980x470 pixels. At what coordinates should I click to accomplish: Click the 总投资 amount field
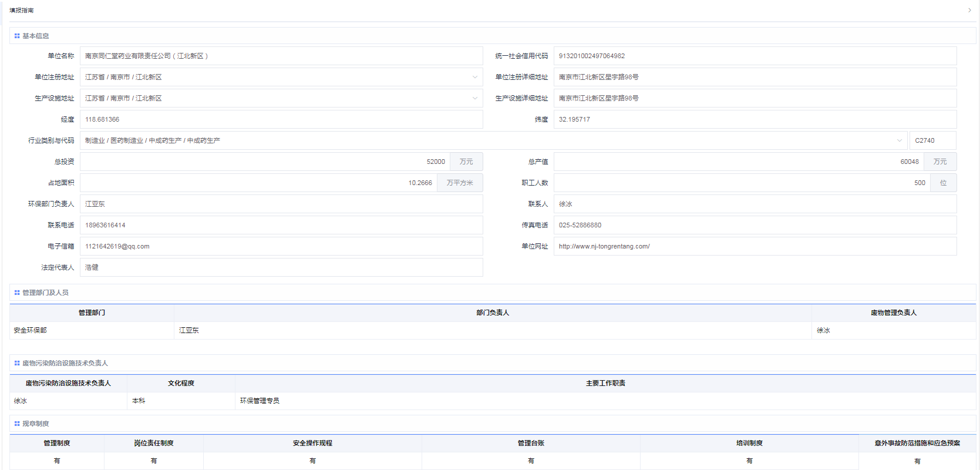click(264, 162)
